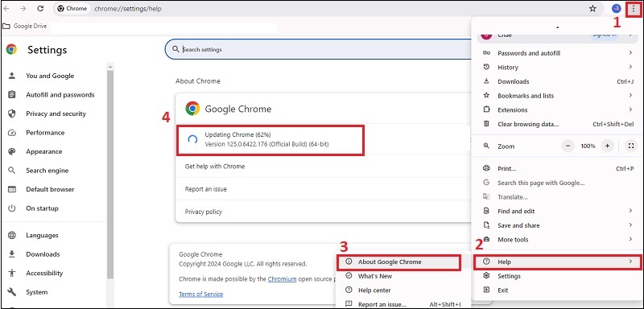Click the About Chrome heading text
644x309 pixels.
(x=198, y=80)
